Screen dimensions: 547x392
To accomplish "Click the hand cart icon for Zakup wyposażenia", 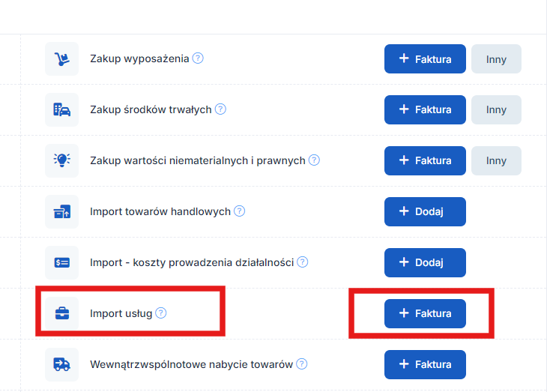I will point(61,58).
